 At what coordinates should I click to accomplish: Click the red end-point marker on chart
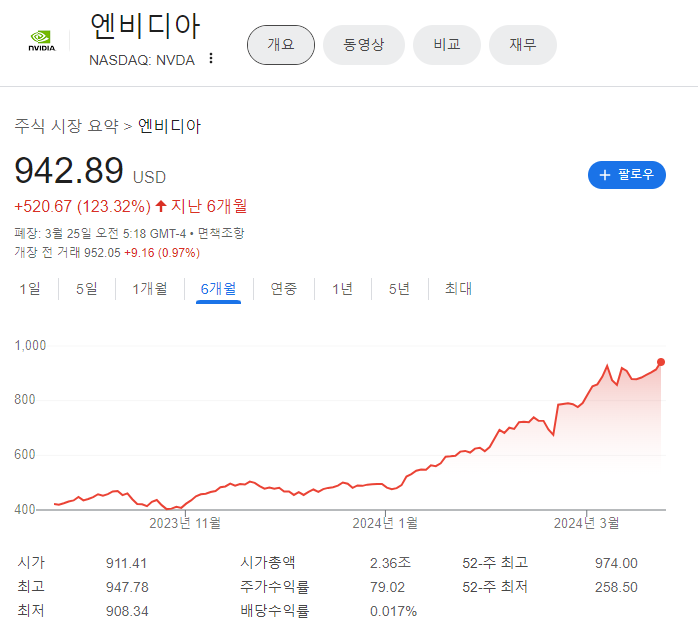point(661,362)
